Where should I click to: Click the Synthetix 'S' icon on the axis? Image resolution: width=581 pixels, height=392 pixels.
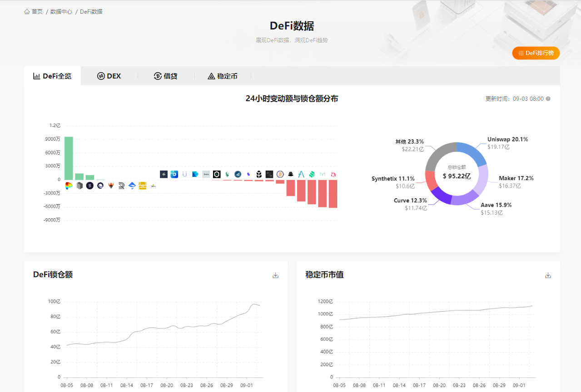pyautogui.click(x=89, y=186)
